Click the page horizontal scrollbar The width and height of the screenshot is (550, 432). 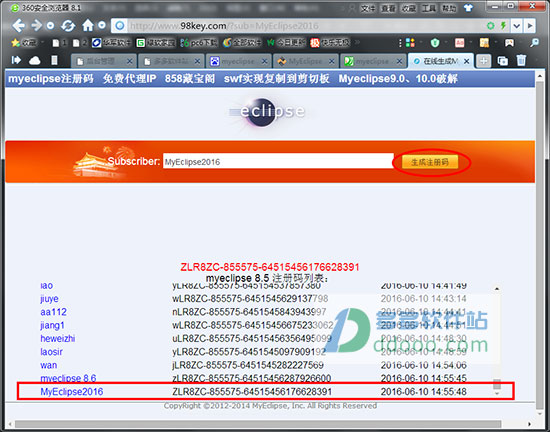tap(270, 424)
